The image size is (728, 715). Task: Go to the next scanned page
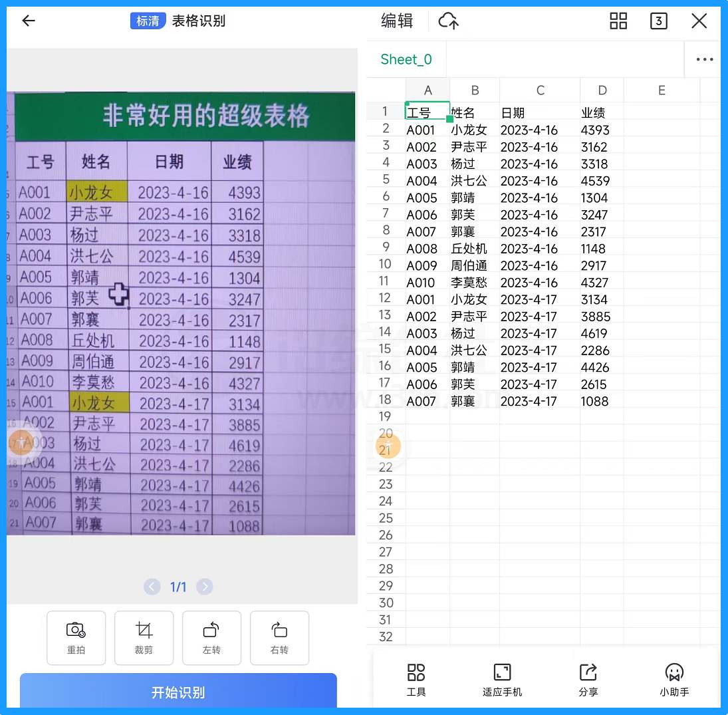pos(205,587)
